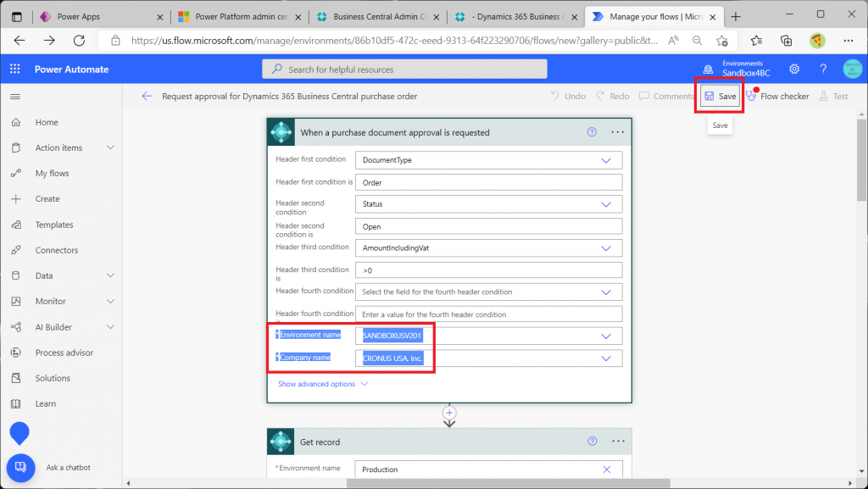Open the Company name dropdown
The image size is (868, 489).
(606, 358)
